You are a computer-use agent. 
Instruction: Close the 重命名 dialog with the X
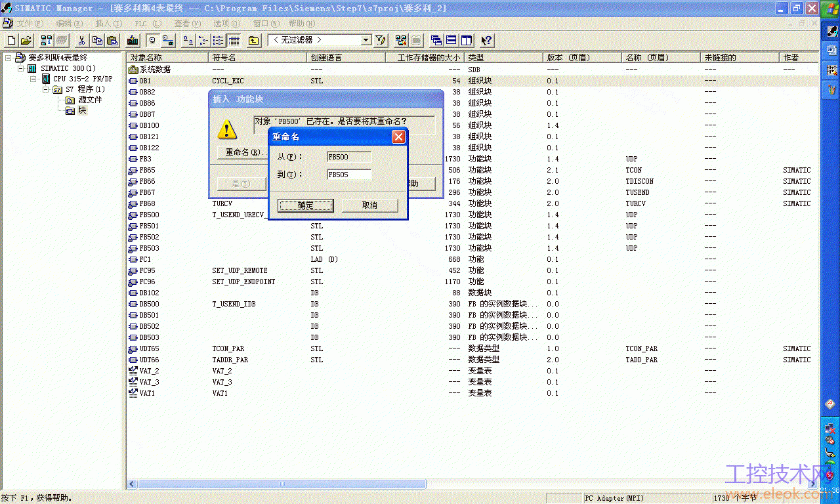tap(398, 136)
